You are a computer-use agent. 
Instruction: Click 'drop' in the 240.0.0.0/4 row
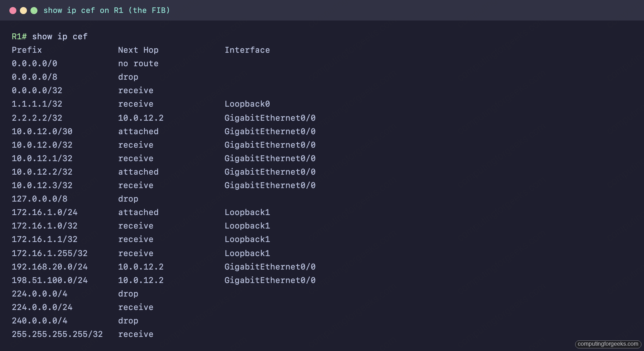128,321
